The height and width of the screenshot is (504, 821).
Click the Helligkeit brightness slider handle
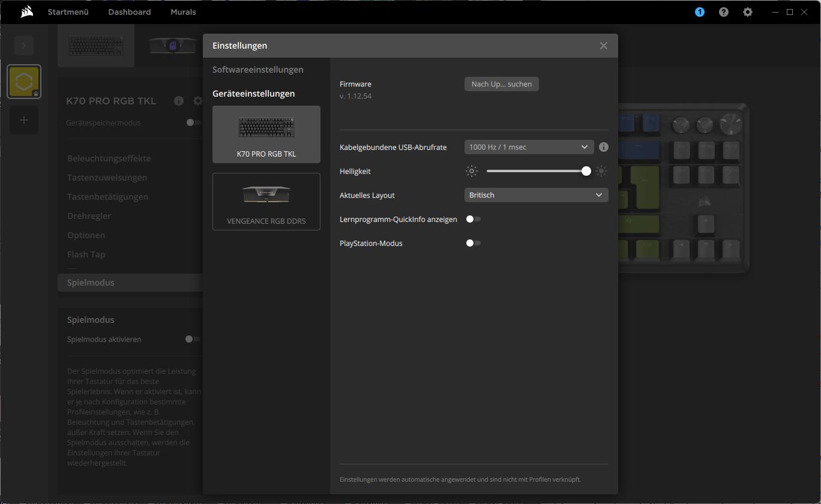pos(586,171)
